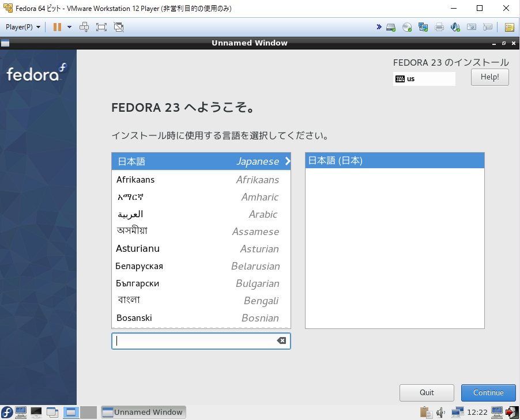Click the Continue button
This screenshot has height=420, width=520.
[488, 392]
